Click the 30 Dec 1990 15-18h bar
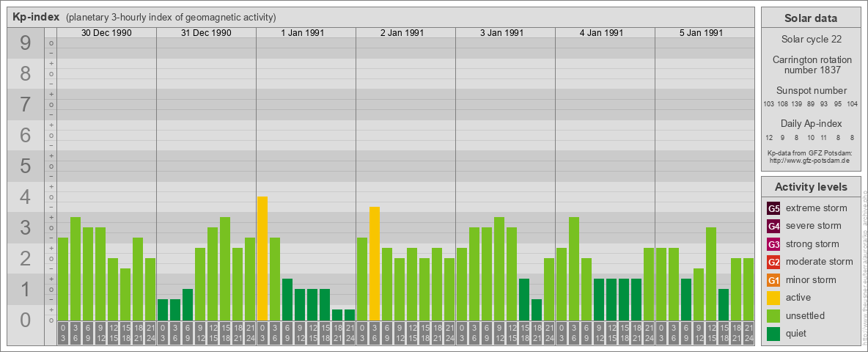This screenshot has height=352, width=868. point(125,295)
